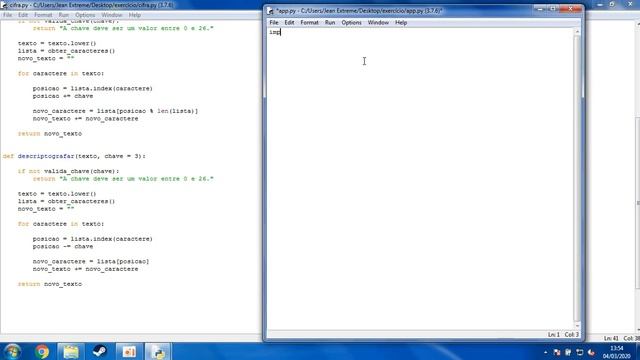Open Run menu in cifra.py window
This screenshot has height=360, width=640.
click(63, 15)
